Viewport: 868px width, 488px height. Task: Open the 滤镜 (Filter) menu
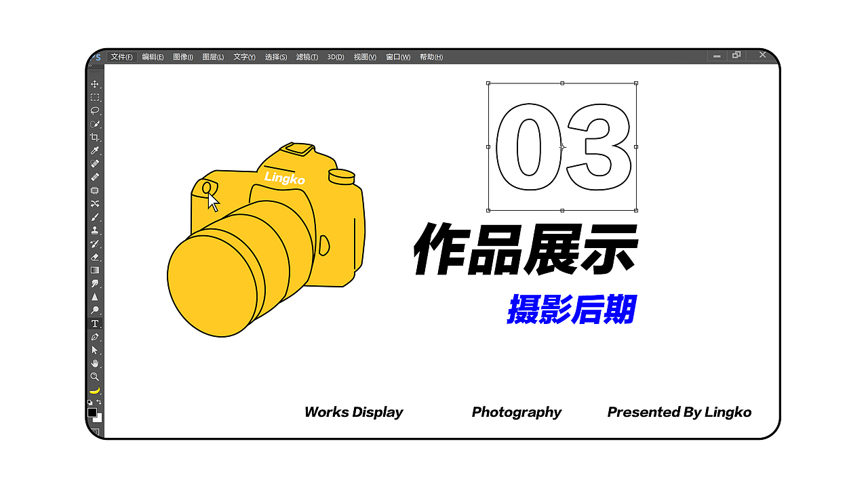pyautogui.click(x=307, y=57)
